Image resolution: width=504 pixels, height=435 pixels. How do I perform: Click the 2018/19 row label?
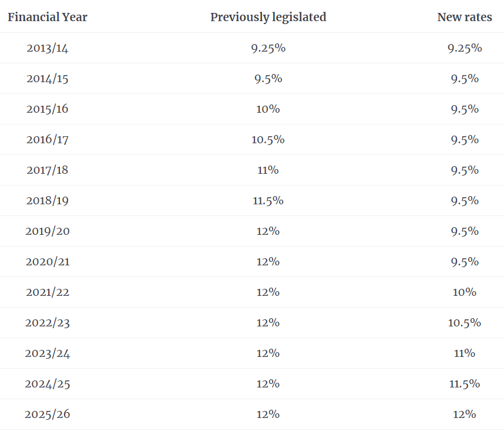pyautogui.click(x=48, y=201)
